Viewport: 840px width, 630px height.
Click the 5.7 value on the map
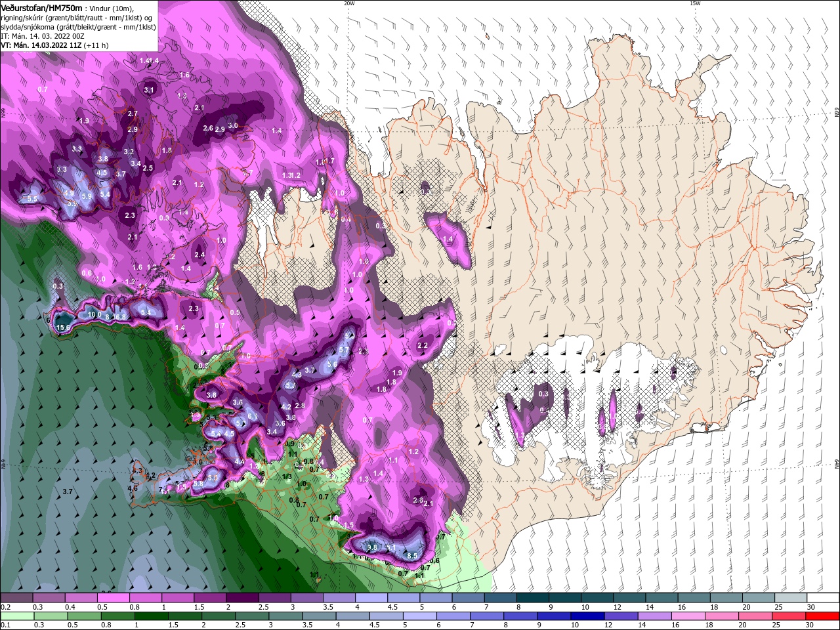point(343,350)
